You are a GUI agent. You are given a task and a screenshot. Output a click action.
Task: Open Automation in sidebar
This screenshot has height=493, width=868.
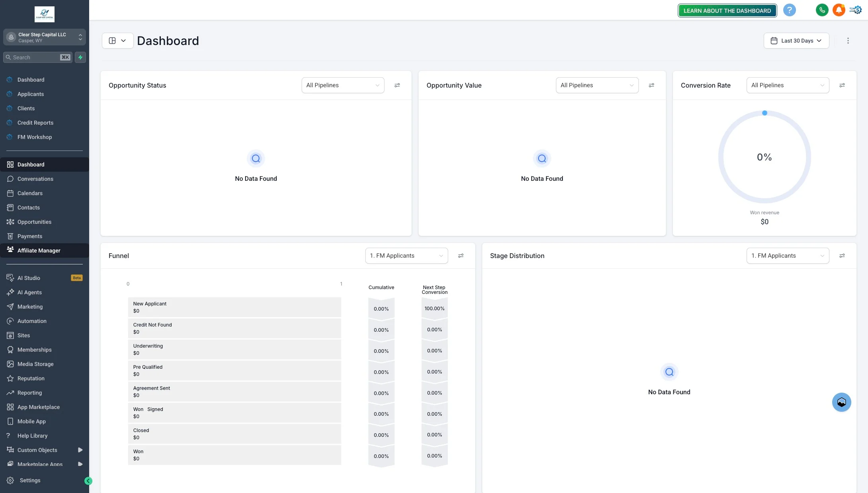(x=45, y=321)
